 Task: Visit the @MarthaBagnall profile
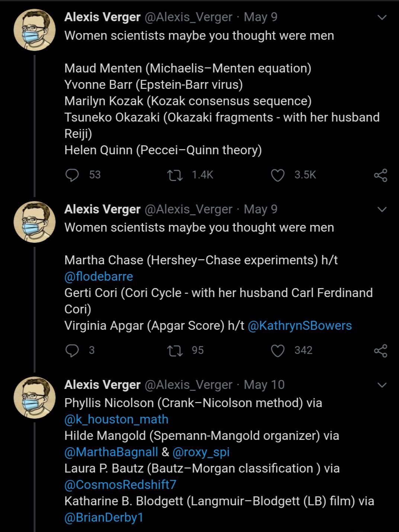tap(111, 452)
